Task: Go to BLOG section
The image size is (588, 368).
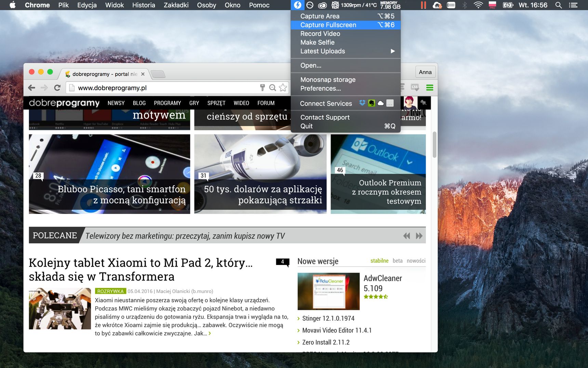Action: (139, 103)
